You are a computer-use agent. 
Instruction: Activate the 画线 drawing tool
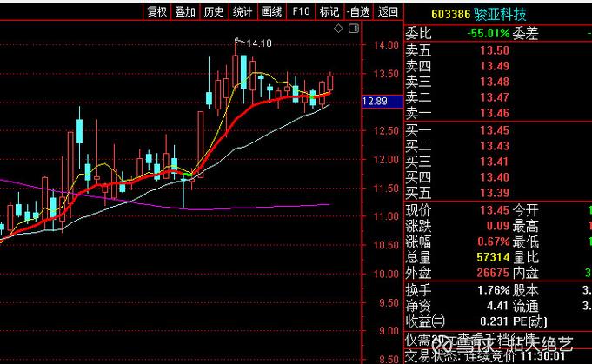tap(272, 11)
